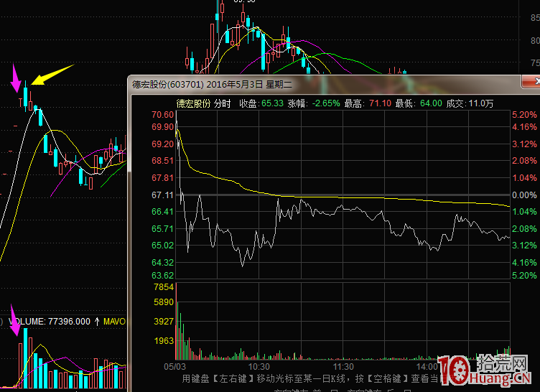Viewport: 540px width, 392px height.
Task: Click the 收盘 65.33 closing price value
Action: coord(272,103)
